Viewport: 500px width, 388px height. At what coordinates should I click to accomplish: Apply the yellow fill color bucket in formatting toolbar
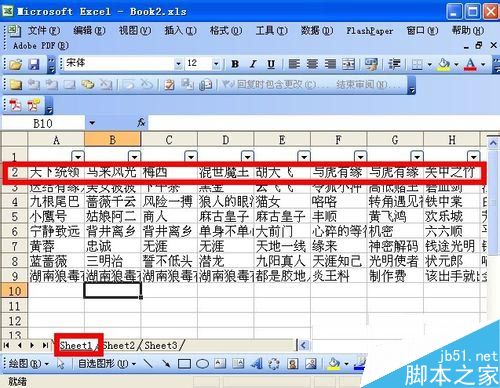click(444, 64)
